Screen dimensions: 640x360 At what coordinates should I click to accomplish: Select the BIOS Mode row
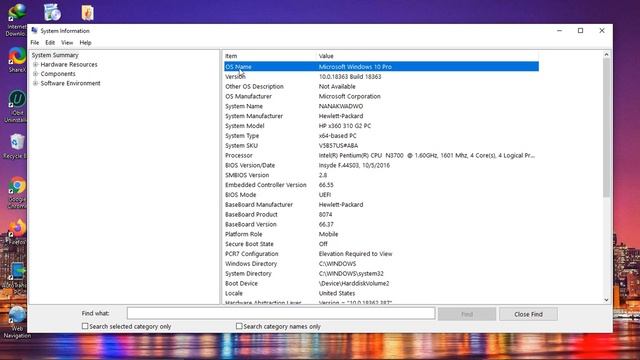coord(381,195)
